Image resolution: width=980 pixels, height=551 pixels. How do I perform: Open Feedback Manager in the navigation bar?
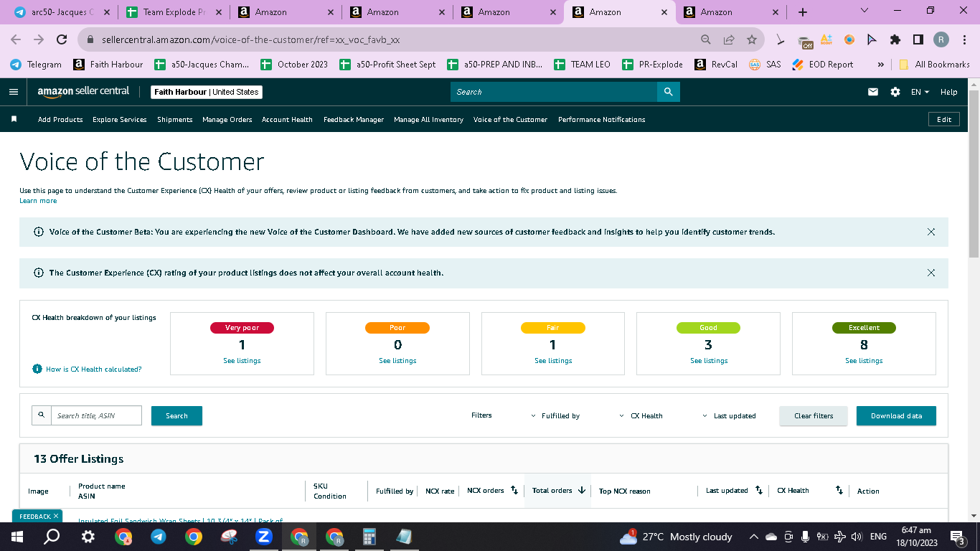(353, 119)
